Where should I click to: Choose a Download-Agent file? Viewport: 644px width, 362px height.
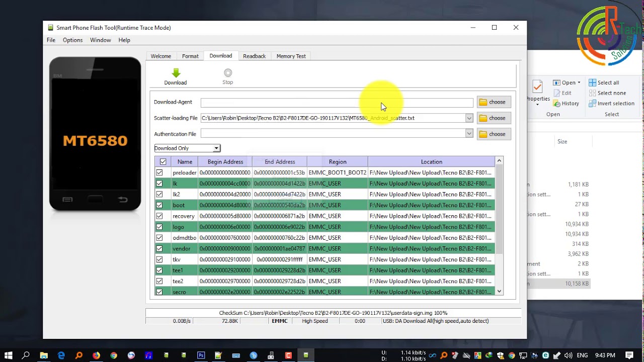point(494,102)
